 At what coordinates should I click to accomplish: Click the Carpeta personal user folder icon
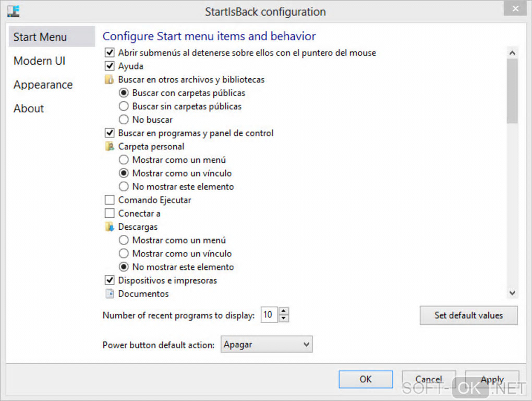coord(109,146)
